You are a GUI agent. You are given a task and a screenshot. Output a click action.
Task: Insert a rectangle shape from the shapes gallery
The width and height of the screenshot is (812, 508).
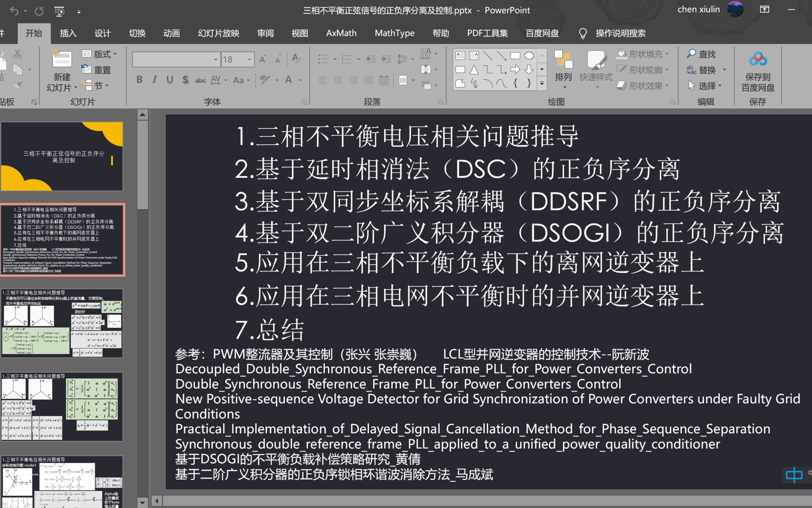[x=515, y=55]
